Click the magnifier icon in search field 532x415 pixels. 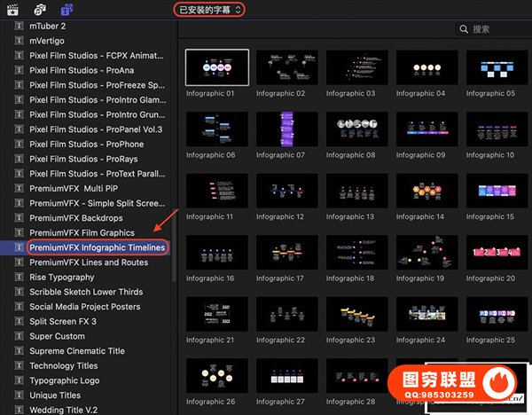coord(464,29)
